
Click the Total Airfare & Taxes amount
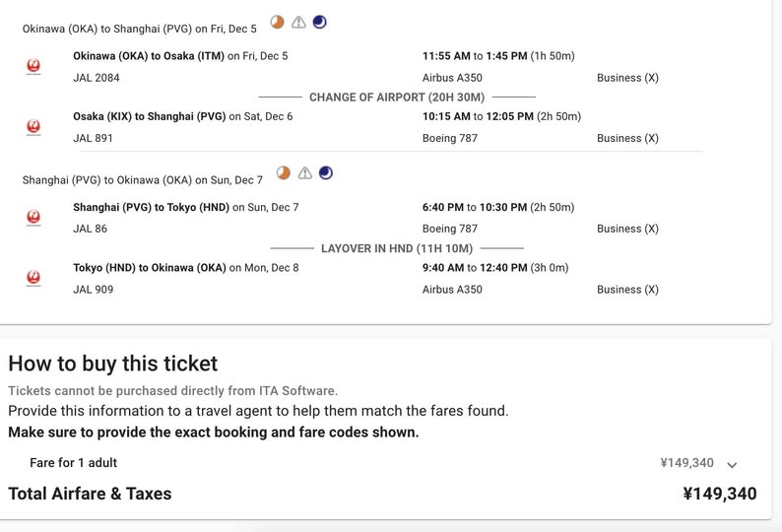point(719,494)
